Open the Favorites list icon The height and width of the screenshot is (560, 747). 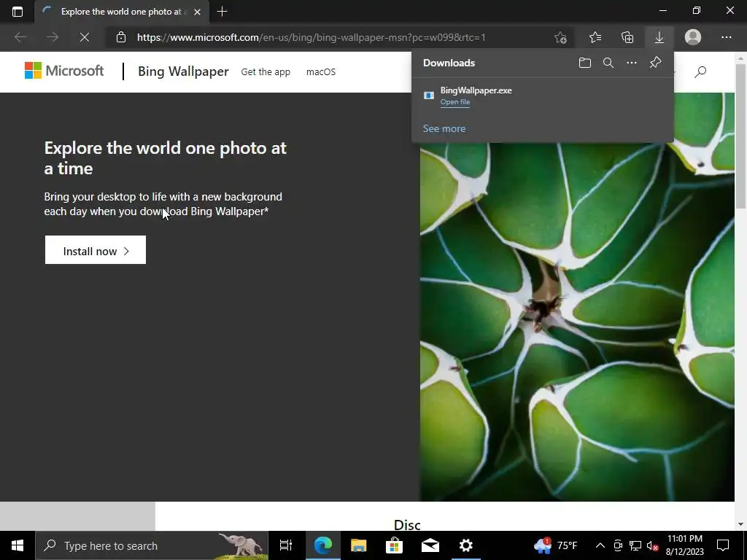tap(595, 37)
